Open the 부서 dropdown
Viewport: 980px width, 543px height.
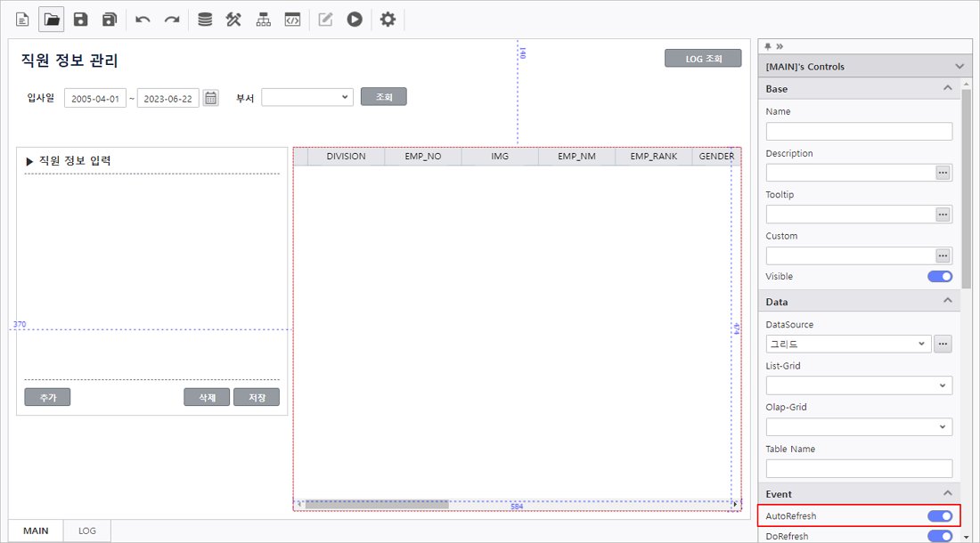[x=307, y=98]
